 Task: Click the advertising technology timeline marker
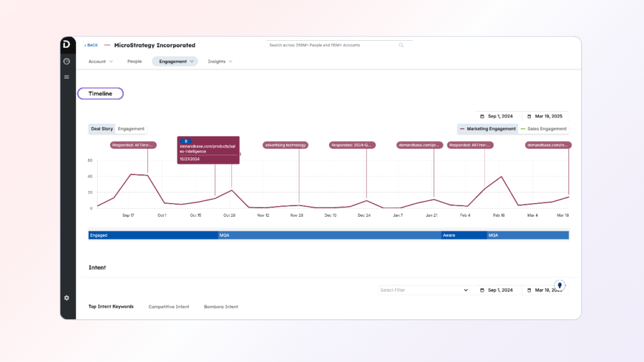tap(286, 145)
